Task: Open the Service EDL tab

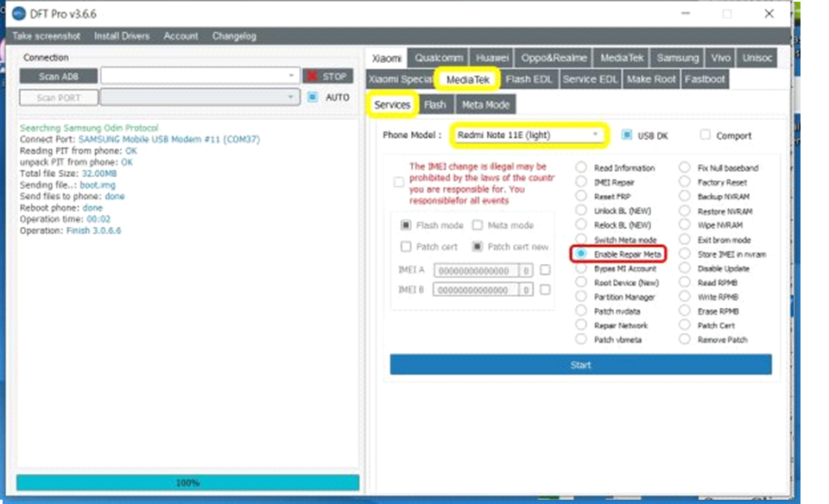Action: (590, 79)
